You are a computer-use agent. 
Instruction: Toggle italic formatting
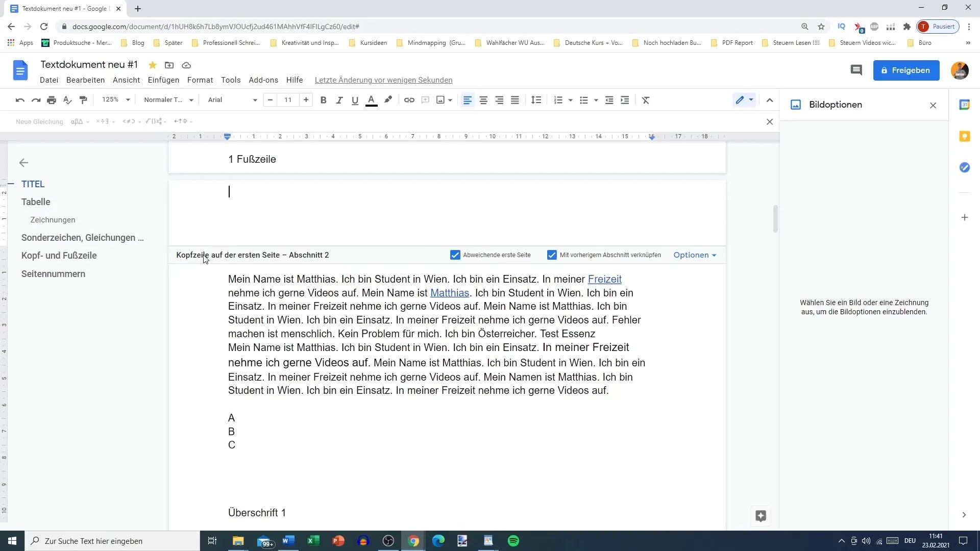[339, 100]
